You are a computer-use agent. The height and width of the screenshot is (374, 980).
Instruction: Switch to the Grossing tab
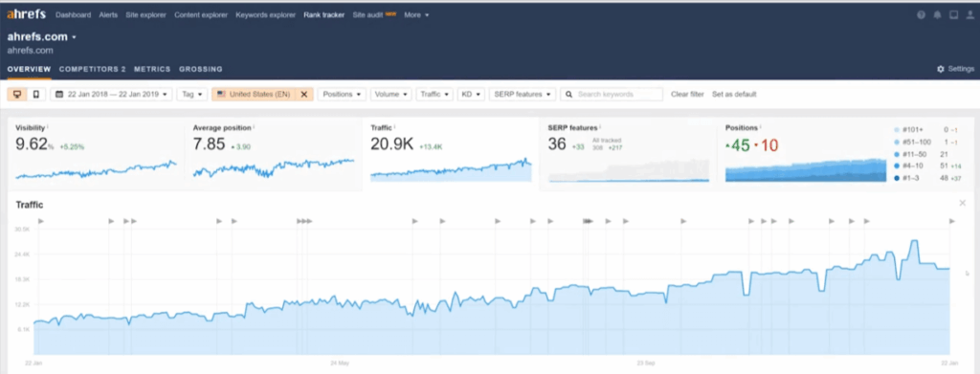click(x=201, y=69)
